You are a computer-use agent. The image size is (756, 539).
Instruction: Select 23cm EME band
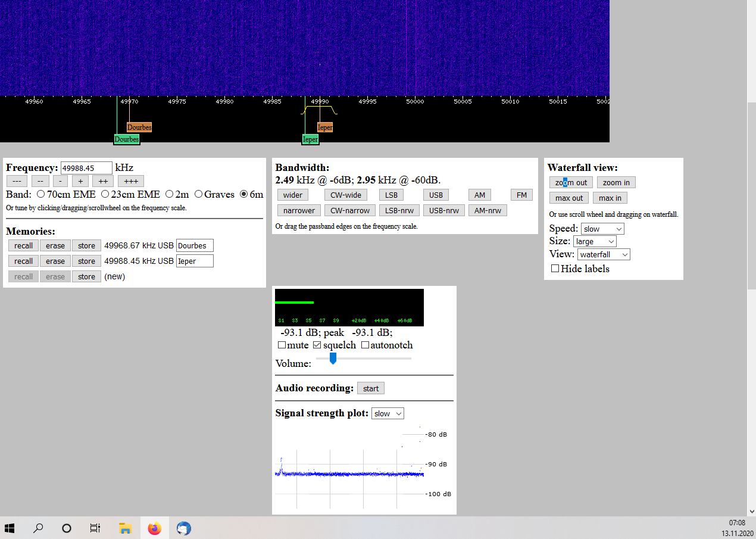(x=105, y=194)
